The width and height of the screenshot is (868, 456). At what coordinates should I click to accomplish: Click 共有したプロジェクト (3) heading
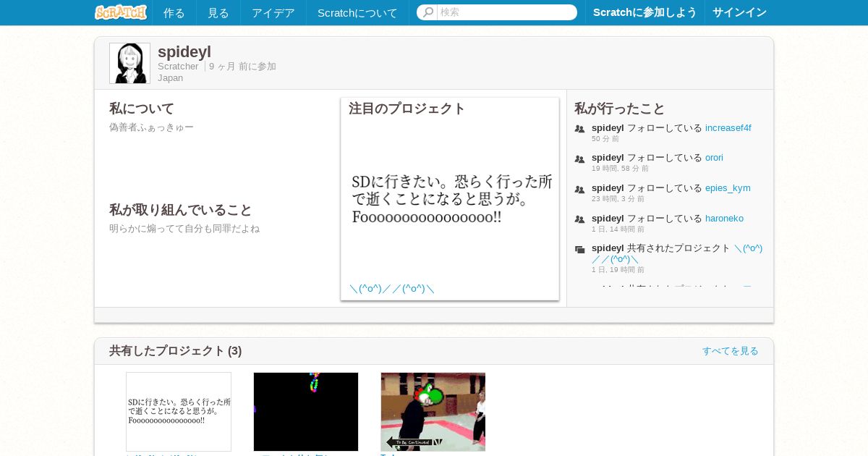tap(176, 351)
